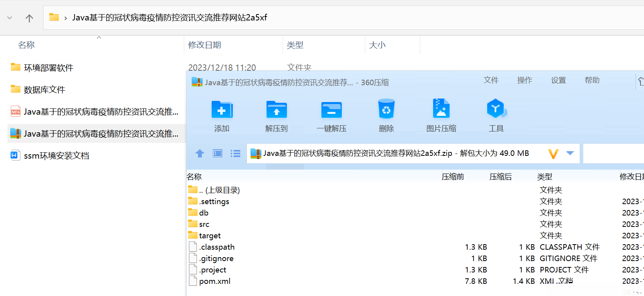Click the breadcrumb chevron in Explorer address bar
The width and height of the screenshot is (644, 296).
(65, 18)
